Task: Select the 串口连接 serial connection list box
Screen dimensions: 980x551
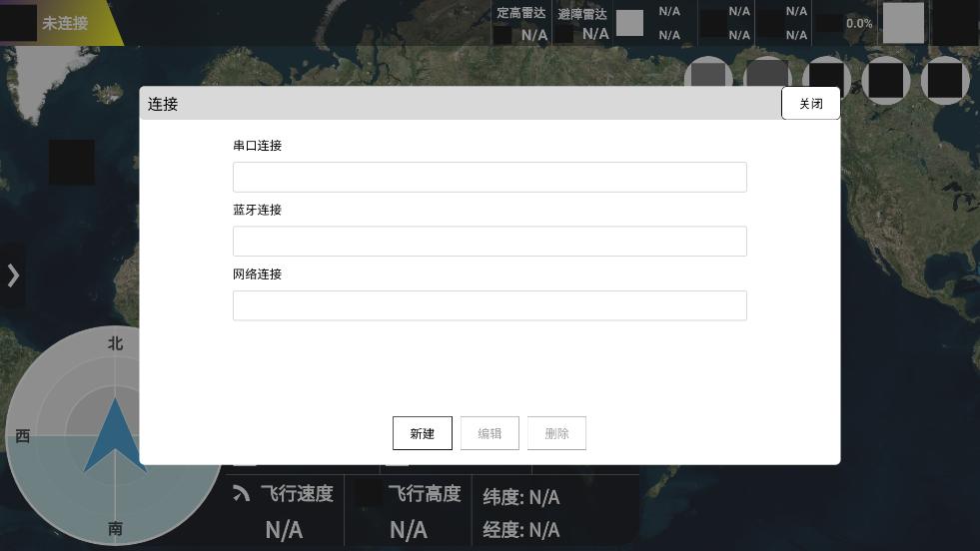Action: 490,177
